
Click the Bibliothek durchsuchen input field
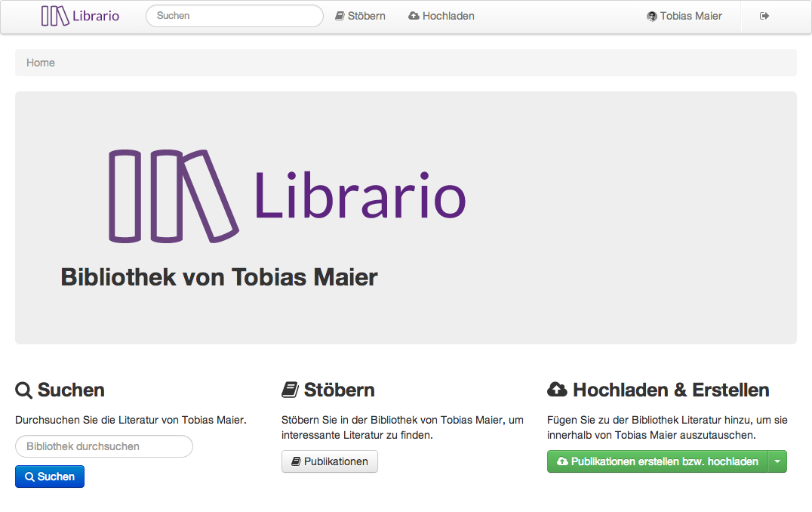coord(103,446)
